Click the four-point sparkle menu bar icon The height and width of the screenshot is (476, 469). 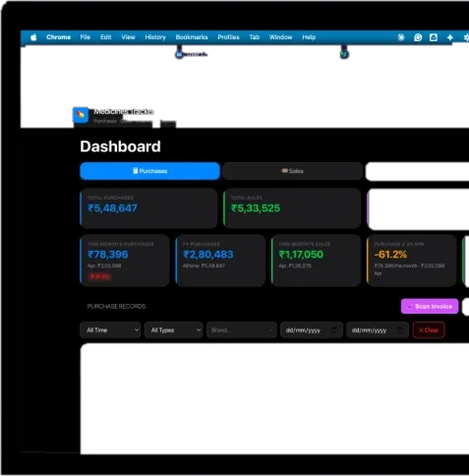(x=450, y=37)
